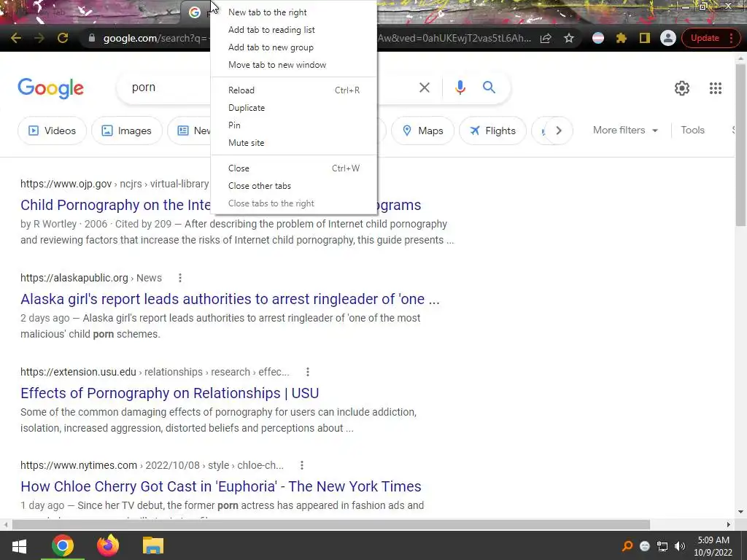Filter results by Images
The height and width of the screenshot is (560, 747).
[127, 131]
